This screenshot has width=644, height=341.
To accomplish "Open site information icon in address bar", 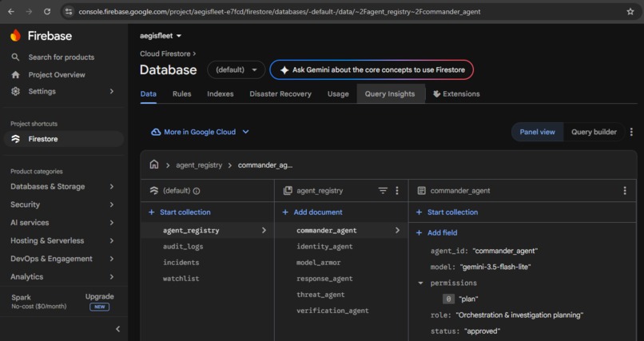I will [x=69, y=11].
